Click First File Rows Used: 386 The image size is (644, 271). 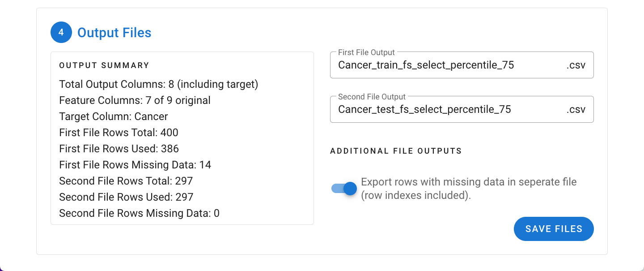click(x=119, y=149)
